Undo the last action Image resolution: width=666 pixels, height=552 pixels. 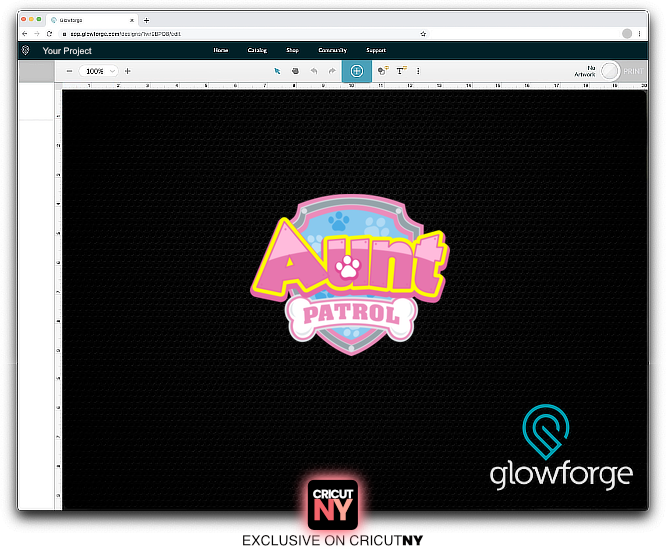pyautogui.click(x=314, y=71)
